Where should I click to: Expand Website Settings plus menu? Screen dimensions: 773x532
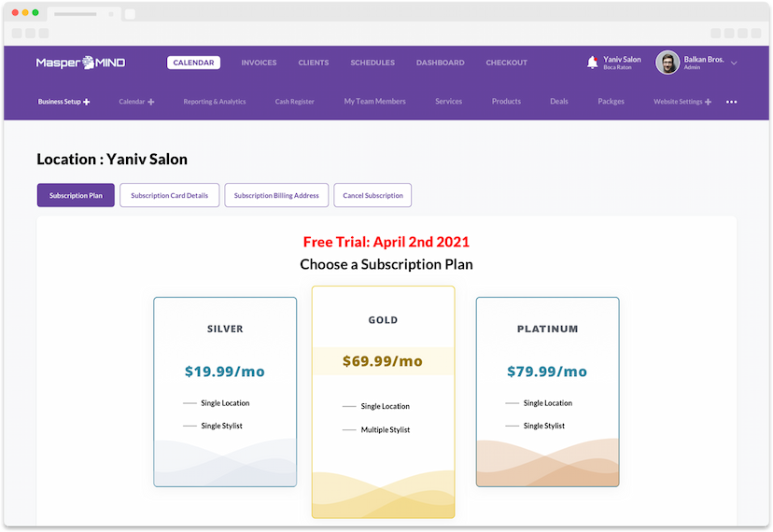coord(709,102)
